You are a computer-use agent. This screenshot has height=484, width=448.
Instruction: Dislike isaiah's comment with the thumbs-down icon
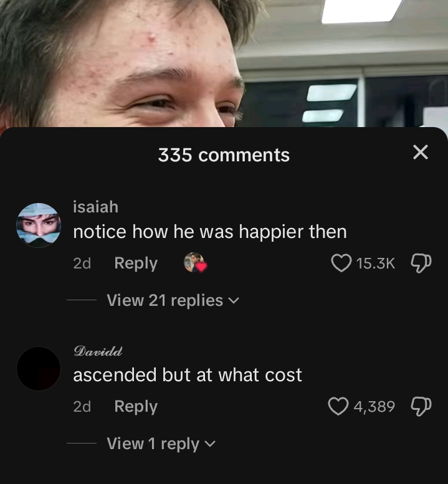pyautogui.click(x=421, y=263)
